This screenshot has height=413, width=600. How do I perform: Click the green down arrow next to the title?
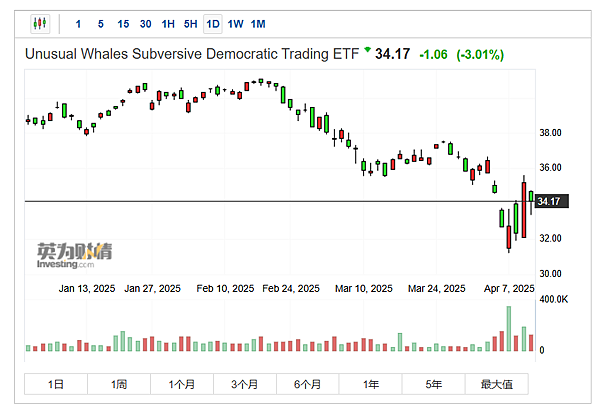coord(367,49)
